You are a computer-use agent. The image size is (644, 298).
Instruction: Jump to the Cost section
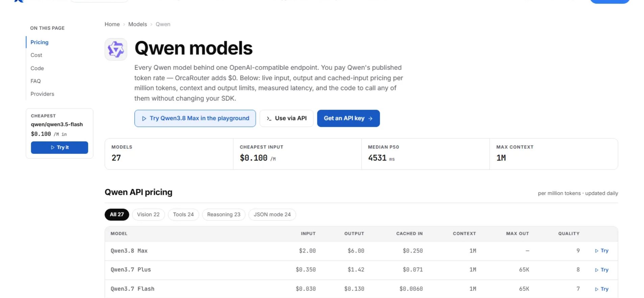(x=36, y=55)
